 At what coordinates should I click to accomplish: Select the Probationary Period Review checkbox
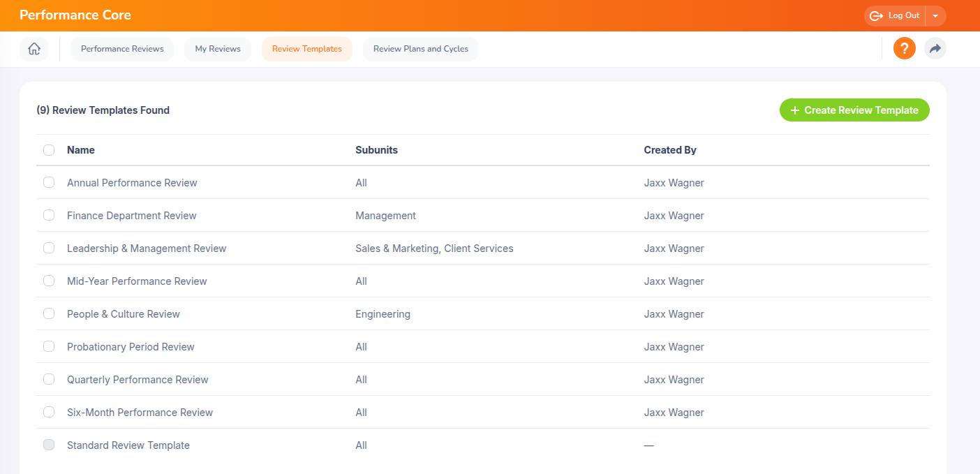(49, 346)
